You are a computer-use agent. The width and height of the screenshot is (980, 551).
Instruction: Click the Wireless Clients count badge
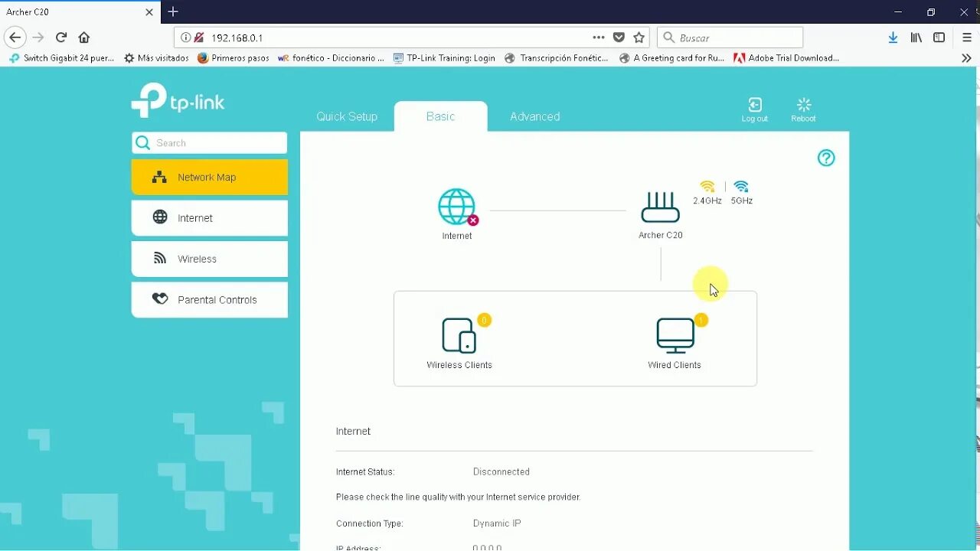pyautogui.click(x=484, y=320)
